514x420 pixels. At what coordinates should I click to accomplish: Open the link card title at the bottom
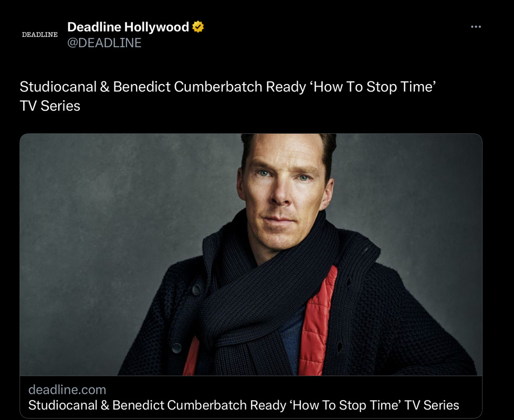coord(244,405)
